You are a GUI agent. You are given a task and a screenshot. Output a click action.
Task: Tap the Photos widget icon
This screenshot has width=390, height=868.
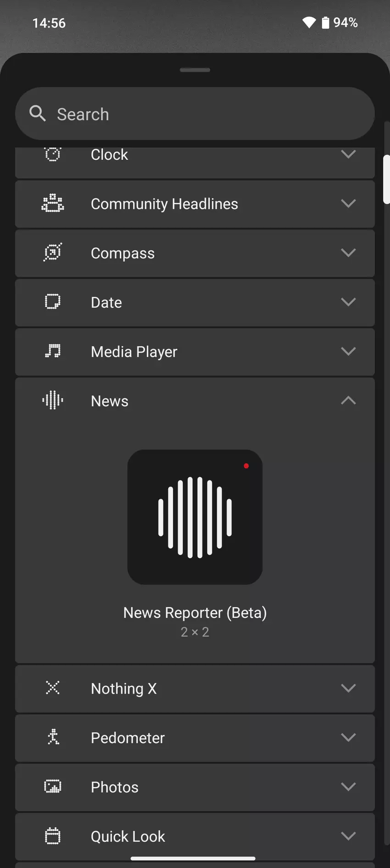[53, 786]
